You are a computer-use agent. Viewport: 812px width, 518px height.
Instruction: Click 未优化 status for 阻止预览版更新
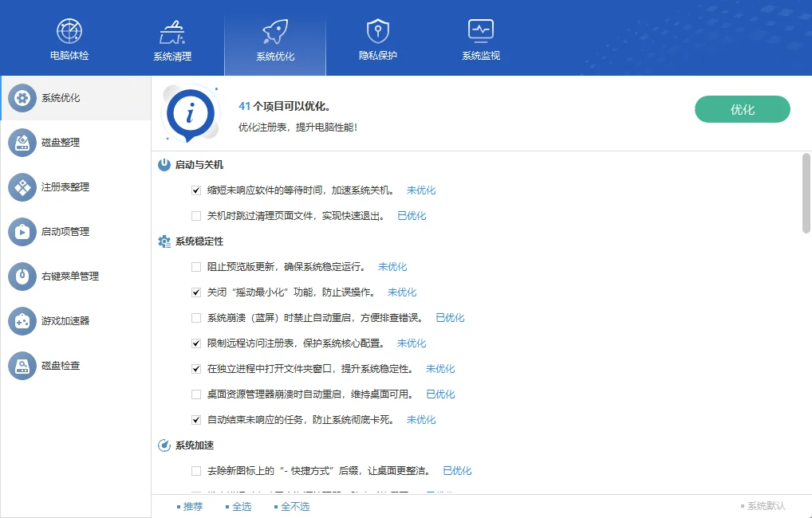tap(392, 267)
